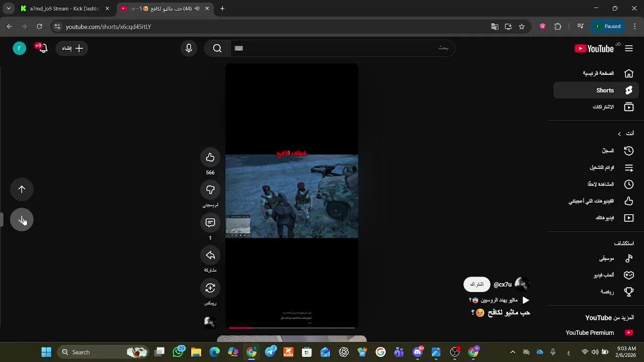644x362 pixels.
Task: Open السجل (History) in the sidebar
Action: click(x=596, y=151)
